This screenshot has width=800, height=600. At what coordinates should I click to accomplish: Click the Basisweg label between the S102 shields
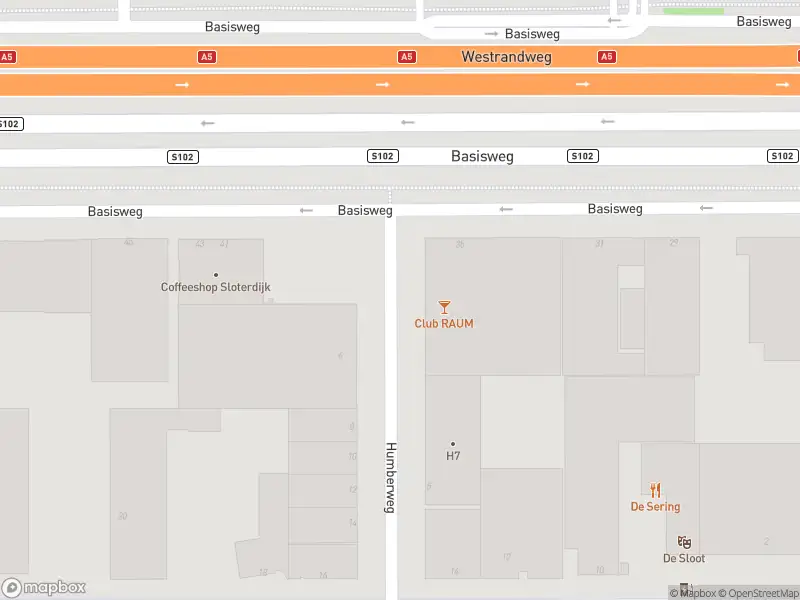482,156
